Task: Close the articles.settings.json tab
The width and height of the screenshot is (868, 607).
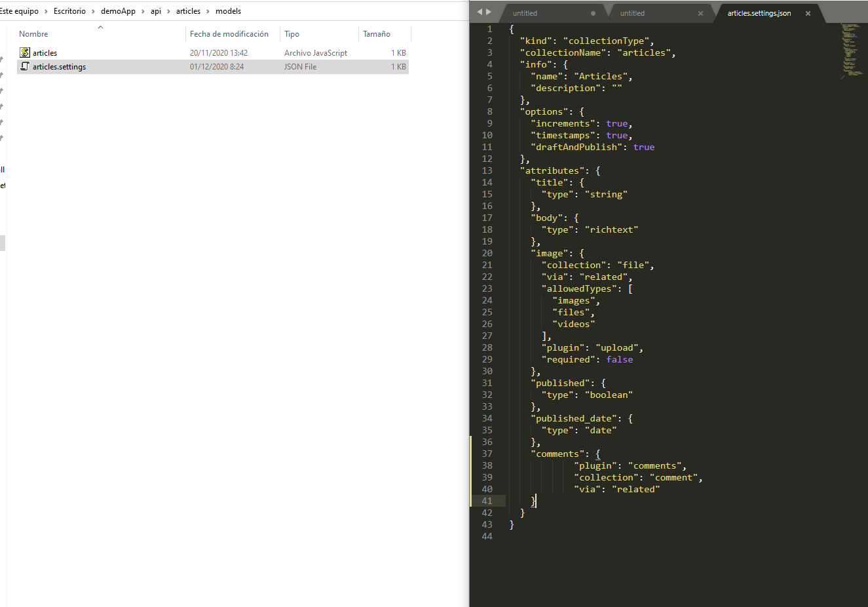Action: 808,12
